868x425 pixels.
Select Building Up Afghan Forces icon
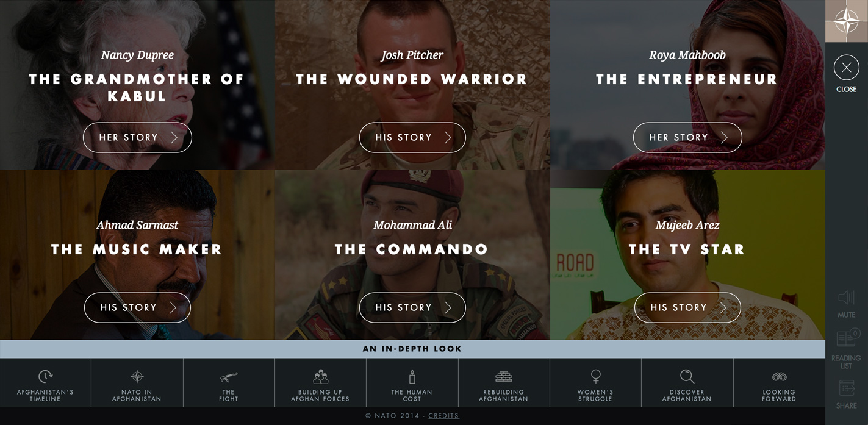tap(320, 376)
